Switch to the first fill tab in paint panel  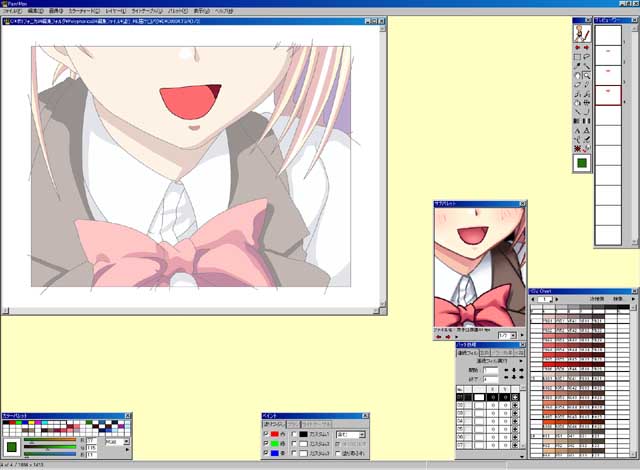coord(274,424)
